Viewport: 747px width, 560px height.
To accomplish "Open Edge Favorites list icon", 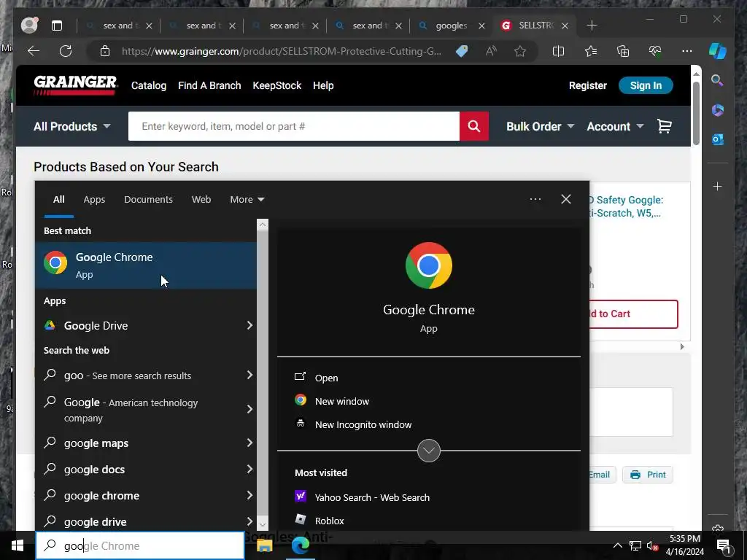I will click(x=591, y=51).
